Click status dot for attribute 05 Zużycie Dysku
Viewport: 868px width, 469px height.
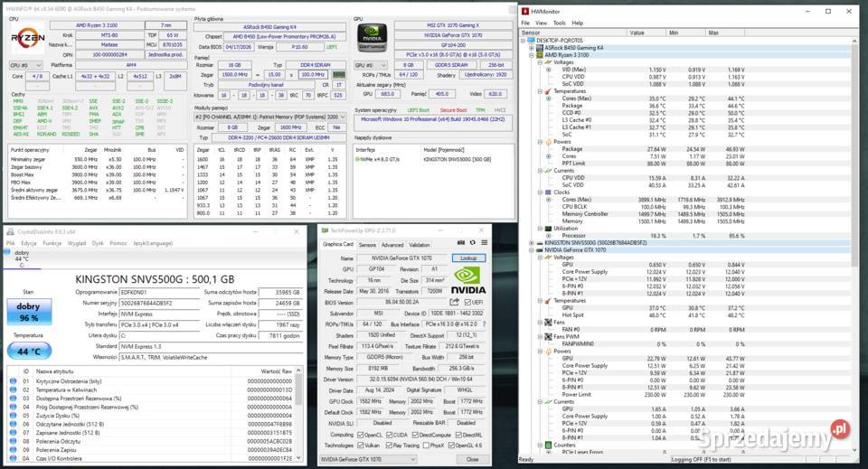click(14, 416)
